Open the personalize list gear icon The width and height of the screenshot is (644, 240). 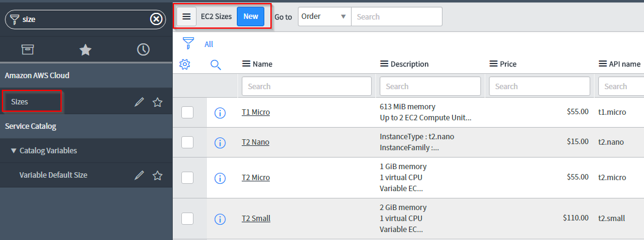pos(185,64)
